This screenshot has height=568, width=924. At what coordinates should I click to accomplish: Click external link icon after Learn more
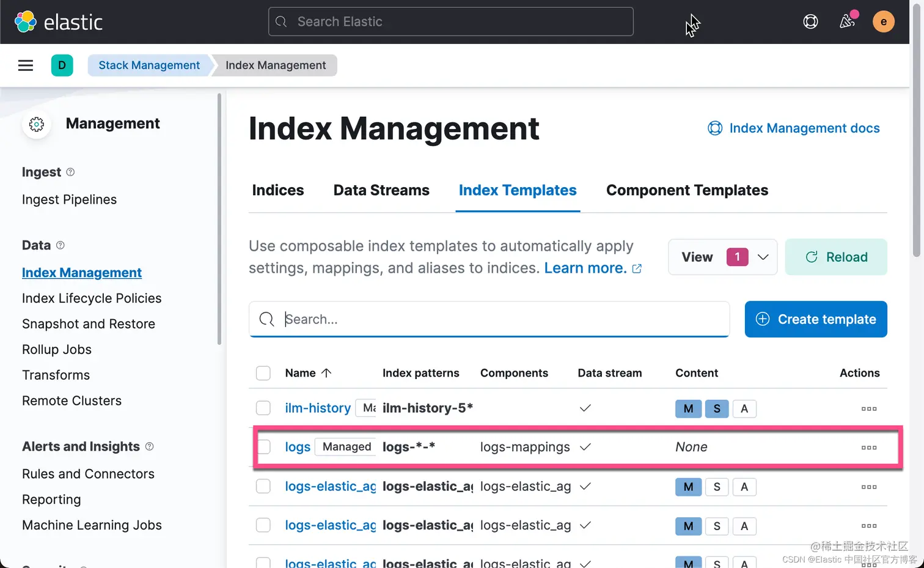[x=637, y=268]
